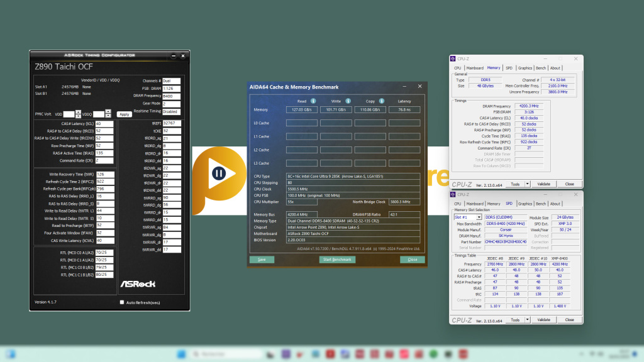The height and width of the screenshot is (362, 644).
Task: Click the Write info icon in AIDA64
Action: pos(348,101)
